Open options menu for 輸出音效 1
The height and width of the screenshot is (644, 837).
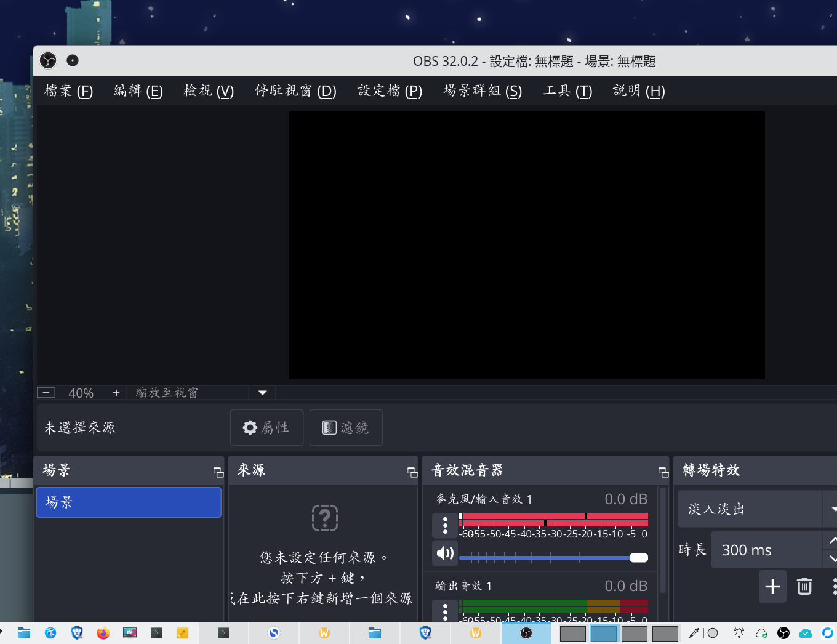(445, 611)
